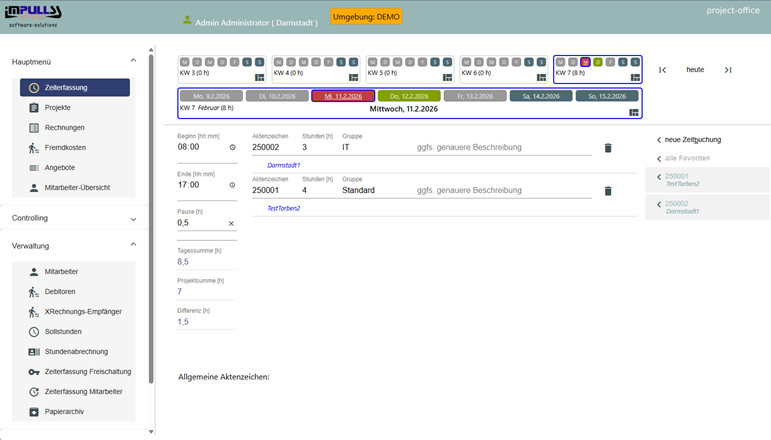771x440 pixels.
Task: Open the grid view icon for KW 3
Action: (260, 76)
